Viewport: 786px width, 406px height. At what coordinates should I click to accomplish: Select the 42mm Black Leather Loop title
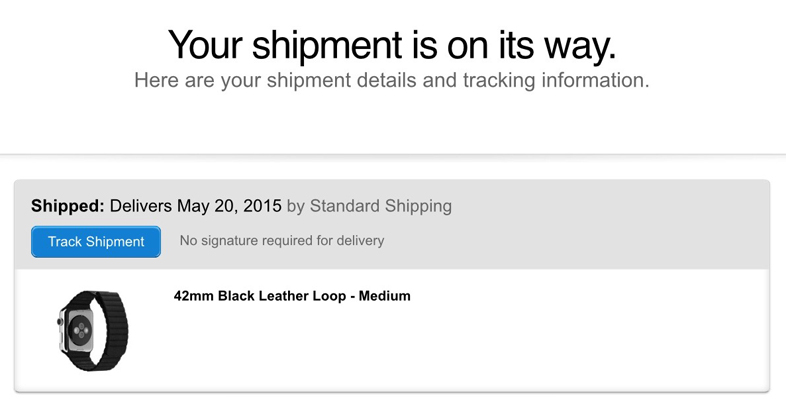(292, 296)
